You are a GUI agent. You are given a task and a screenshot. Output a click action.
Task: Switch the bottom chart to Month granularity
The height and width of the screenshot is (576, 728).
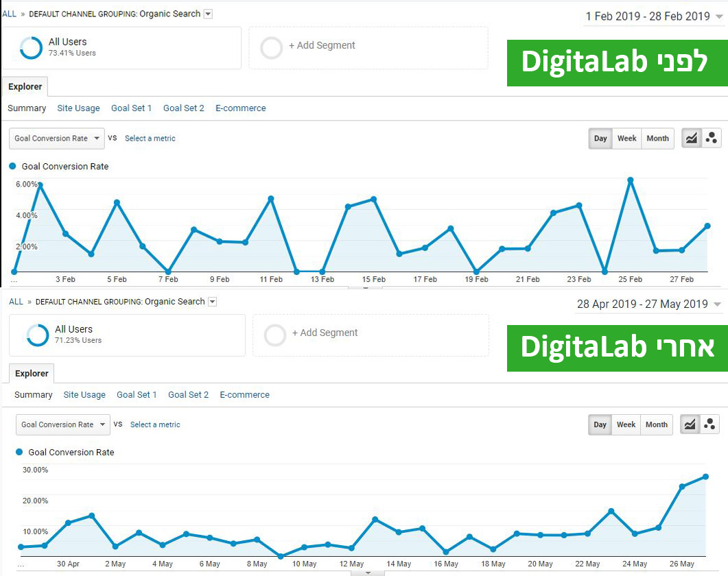[657, 424]
